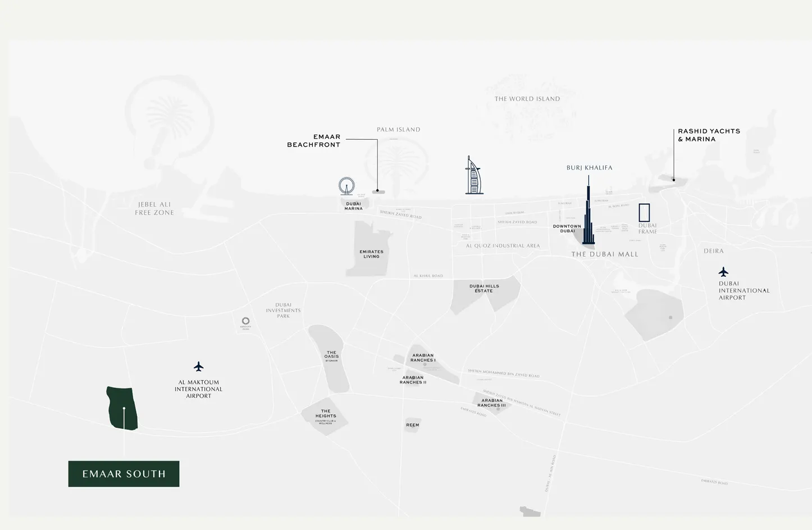Viewport: 812px width, 530px height.
Task: Click the circular Expo City icon
Action: 245,321
